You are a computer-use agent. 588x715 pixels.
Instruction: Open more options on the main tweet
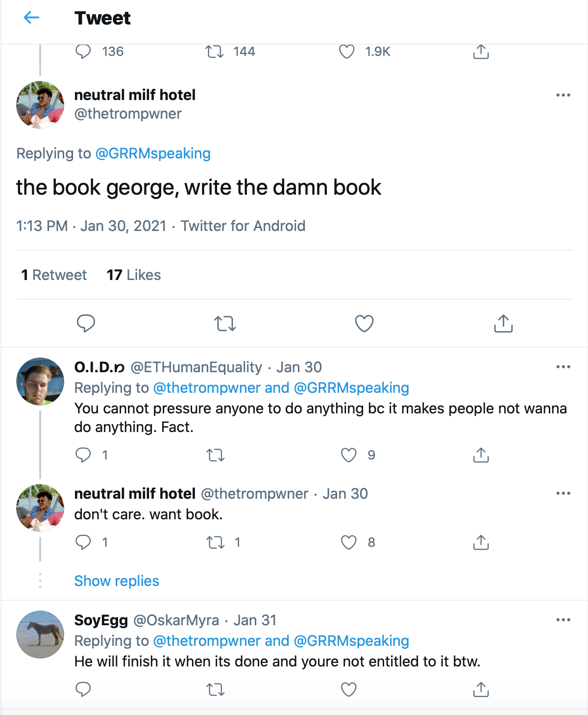pos(563,95)
